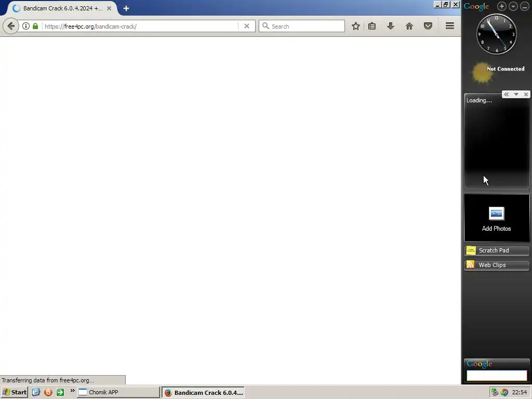Open the Firefox hamburger menu
532x399 pixels.
(x=450, y=26)
